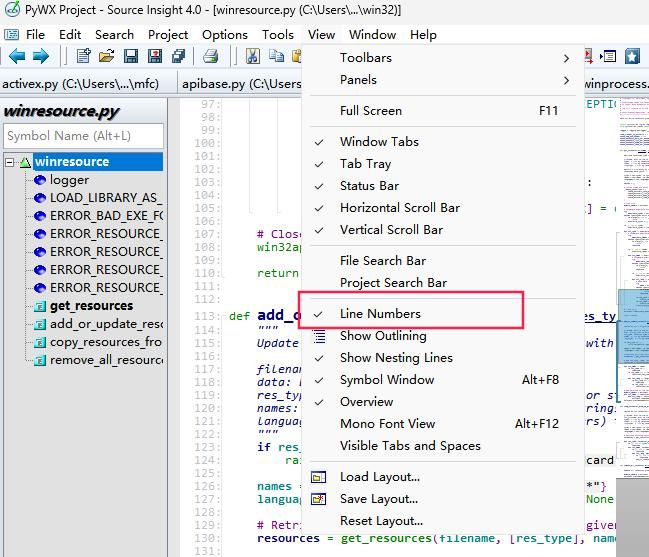Image resolution: width=649 pixels, height=557 pixels.
Task: Select Visible Tabs and Spaces entry
Action: point(443,446)
